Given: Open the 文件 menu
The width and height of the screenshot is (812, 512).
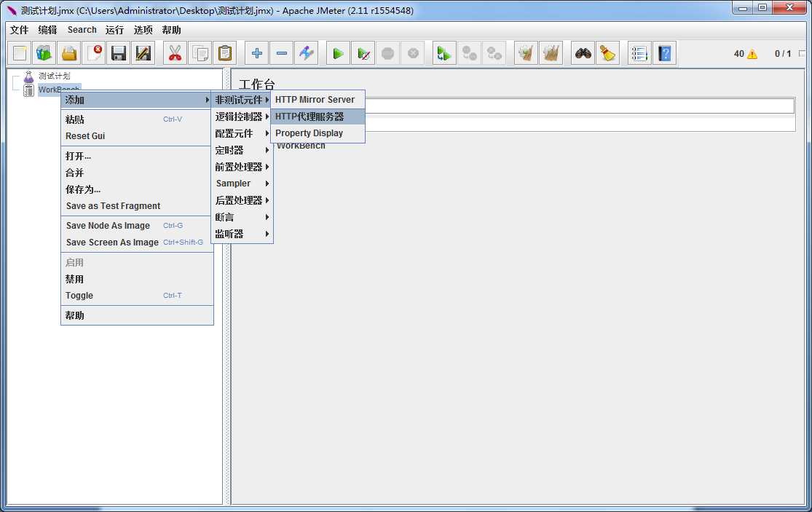Looking at the screenshot, I should coord(19,30).
